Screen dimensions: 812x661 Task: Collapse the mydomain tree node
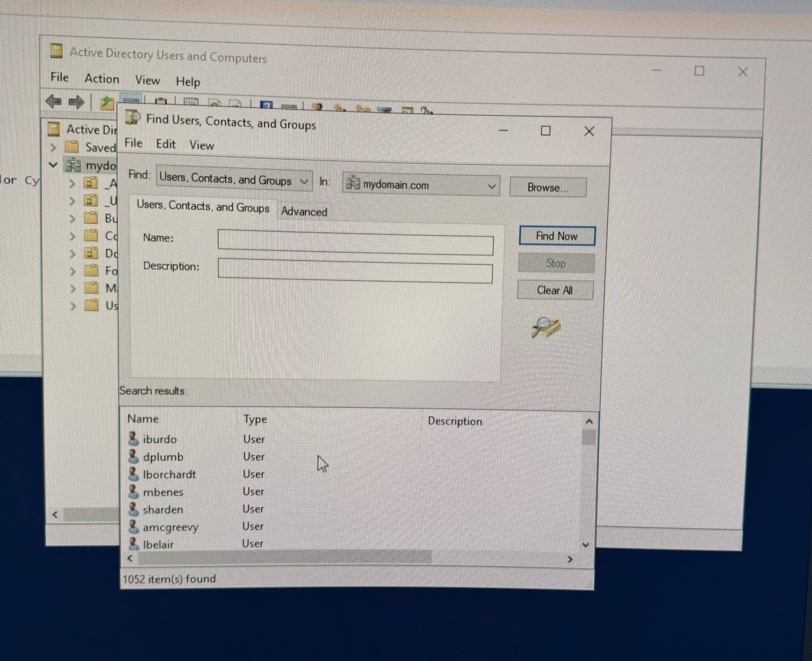53,165
